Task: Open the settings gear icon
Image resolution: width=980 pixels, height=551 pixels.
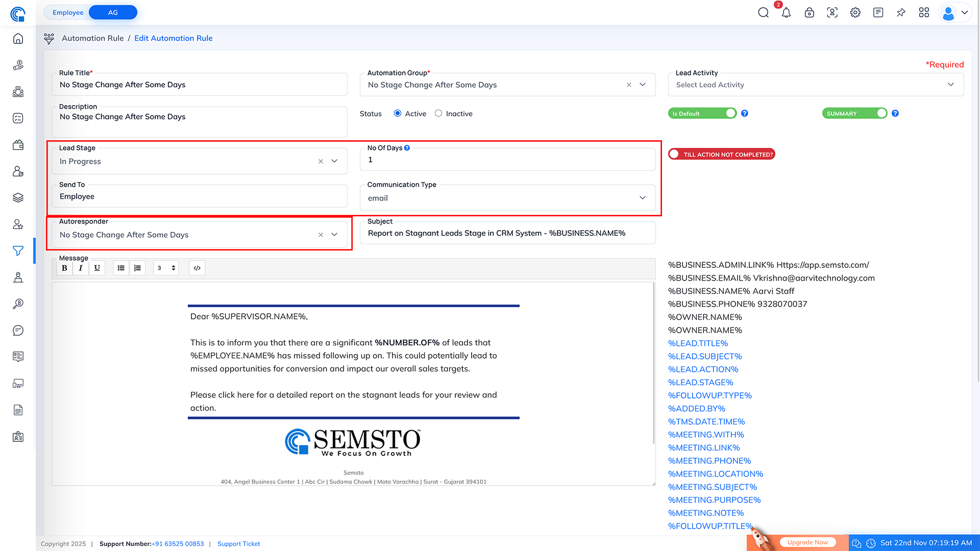Action: tap(855, 13)
